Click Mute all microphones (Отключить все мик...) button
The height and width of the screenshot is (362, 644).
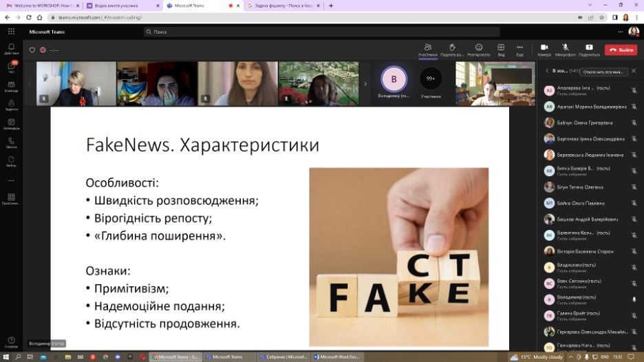coord(603,72)
